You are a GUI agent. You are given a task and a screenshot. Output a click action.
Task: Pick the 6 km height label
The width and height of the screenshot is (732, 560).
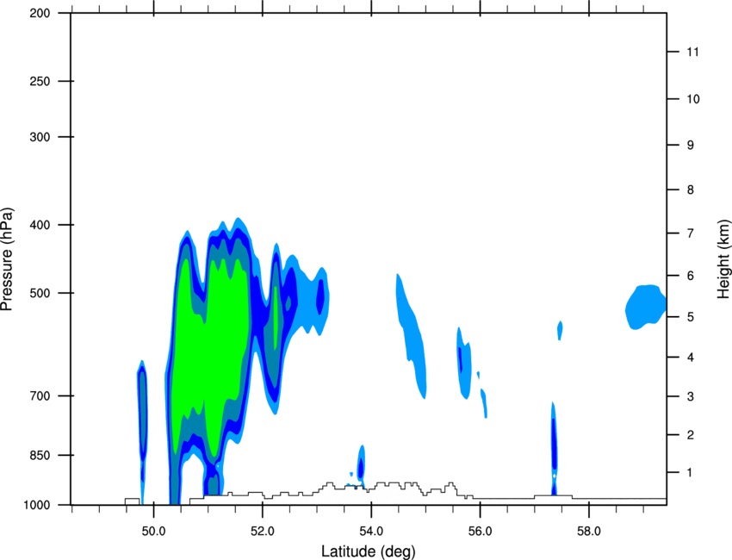691,276
